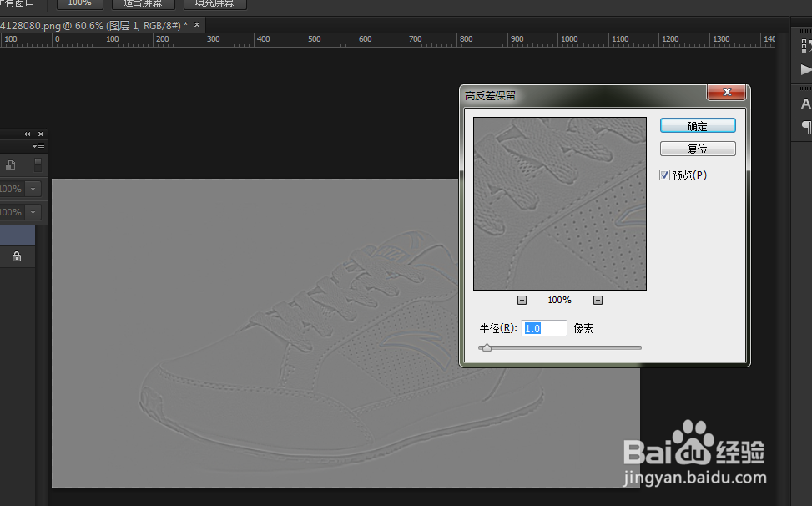The height and width of the screenshot is (506, 812).
Task: Open the upper 100% opacity dropdown arrow
Action: [33, 189]
